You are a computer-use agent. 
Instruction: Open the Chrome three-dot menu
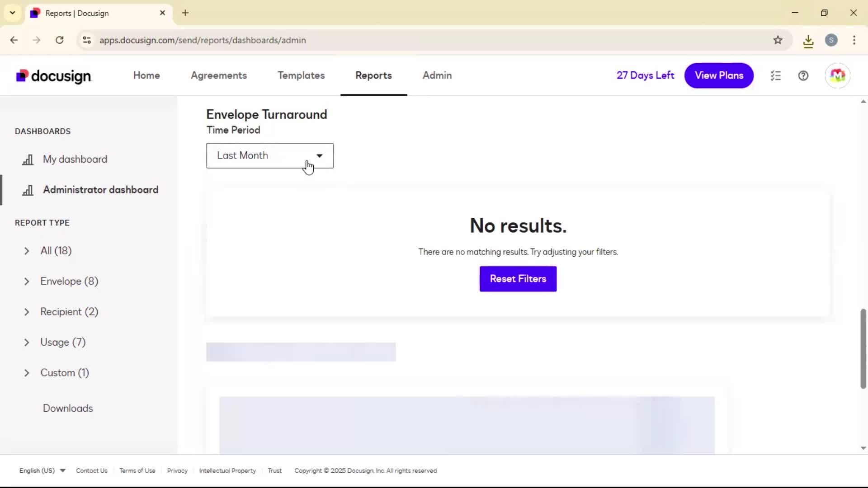(854, 40)
